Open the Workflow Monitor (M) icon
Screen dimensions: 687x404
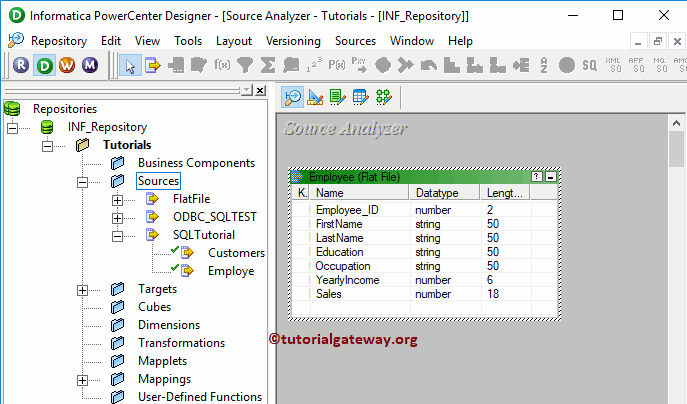90,65
